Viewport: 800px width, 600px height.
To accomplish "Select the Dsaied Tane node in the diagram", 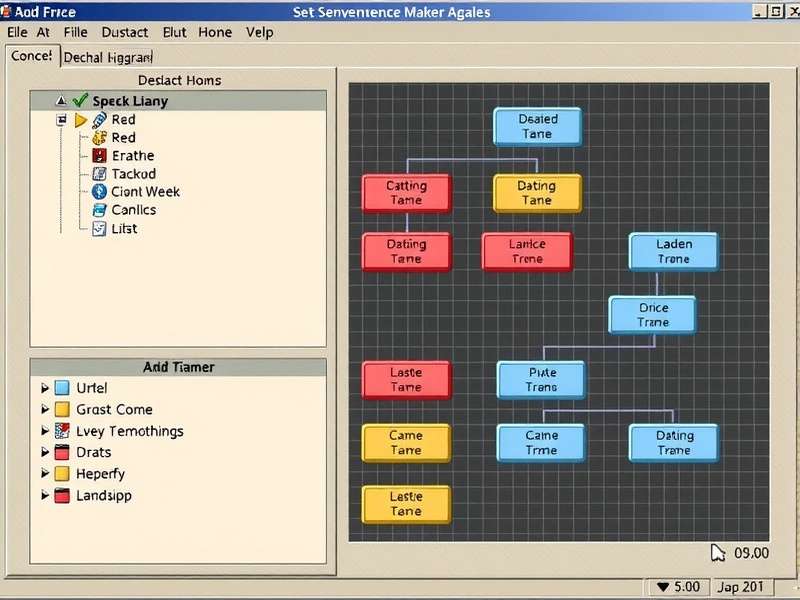I will click(x=538, y=126).
